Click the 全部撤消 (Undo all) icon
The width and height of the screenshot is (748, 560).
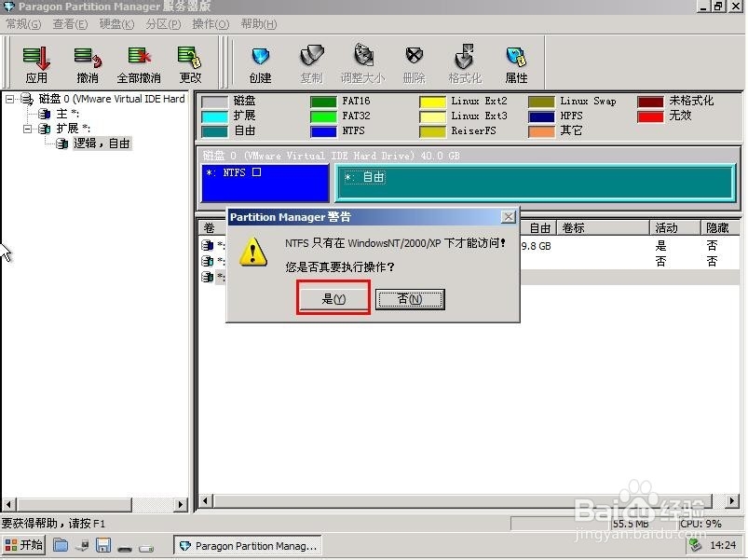pyautogui.click(x=139, y=64)
